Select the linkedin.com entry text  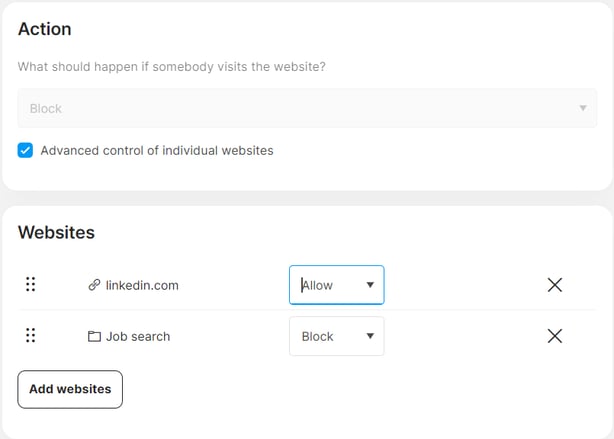click(x=142, y=285)
